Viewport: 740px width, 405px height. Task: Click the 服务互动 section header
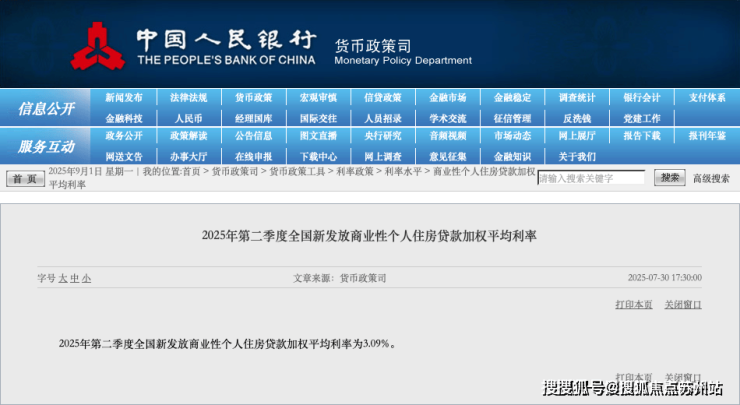[x=46, y=146]
